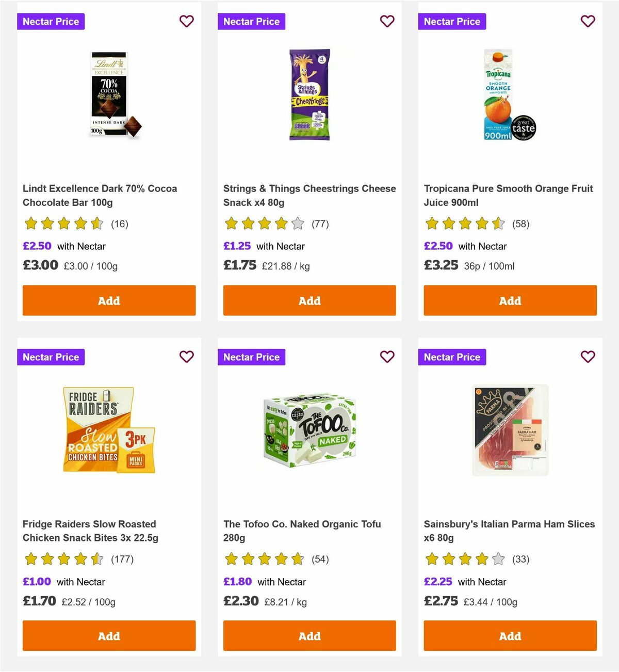619x672 pixels.
Task: Click the Nectar Price badge on Lindt product
Action: 51,21
